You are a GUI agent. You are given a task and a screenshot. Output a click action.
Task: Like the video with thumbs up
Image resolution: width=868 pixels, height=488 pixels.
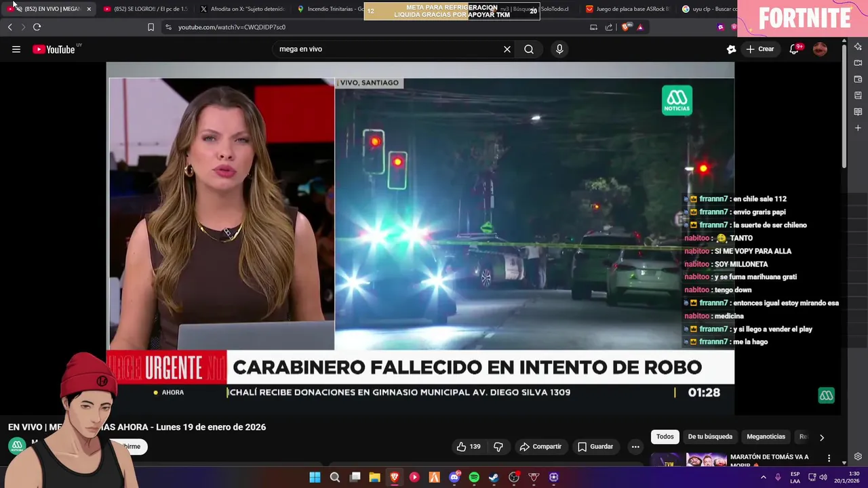[469, 447]
